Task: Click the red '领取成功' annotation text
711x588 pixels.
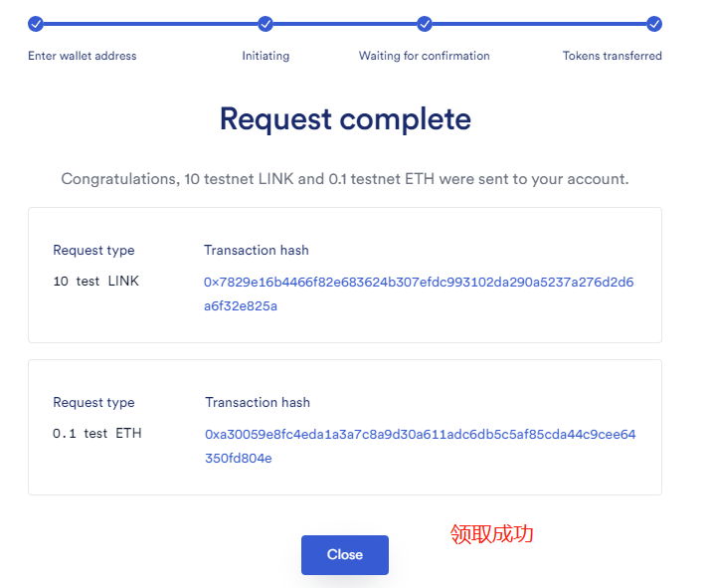Action: coord(491,534)
